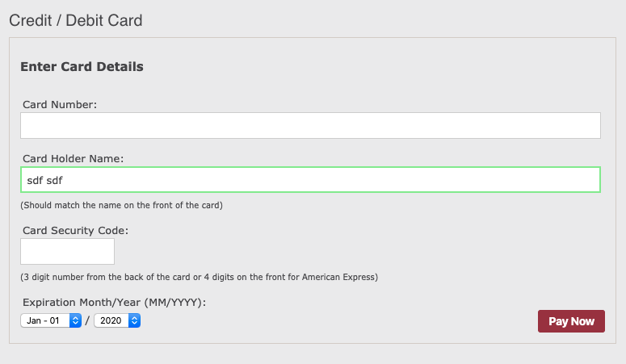Image resolution: width=626 pixels, height=364 pixels.
Task: Click the blue arrows on year selector
Action: 135,320
